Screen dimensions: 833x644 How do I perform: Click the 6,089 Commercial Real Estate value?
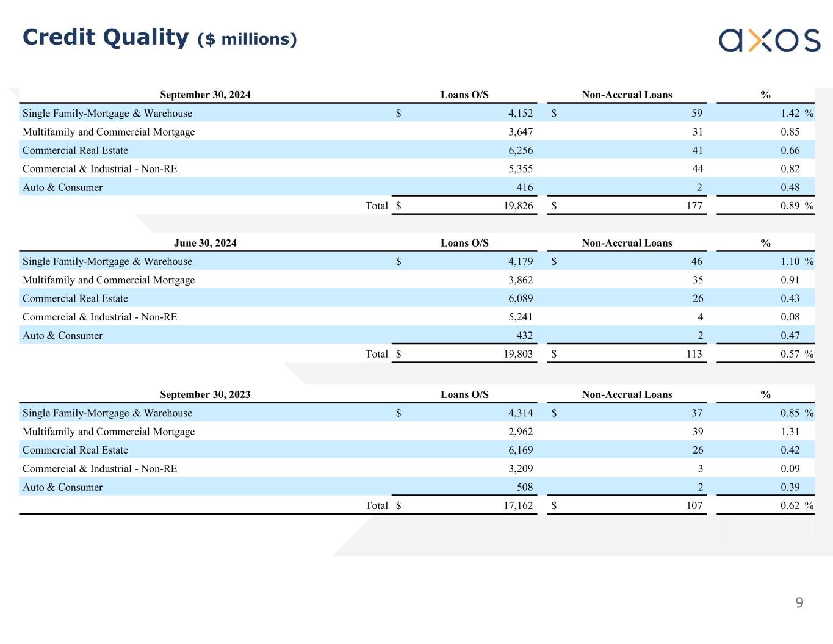pos(521,298)
